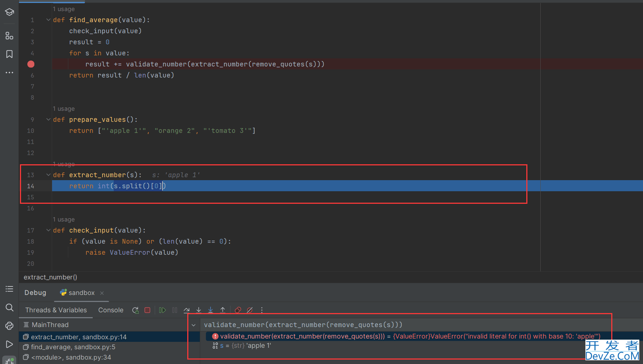Stop the debugging session

click(x=147, y=310)
